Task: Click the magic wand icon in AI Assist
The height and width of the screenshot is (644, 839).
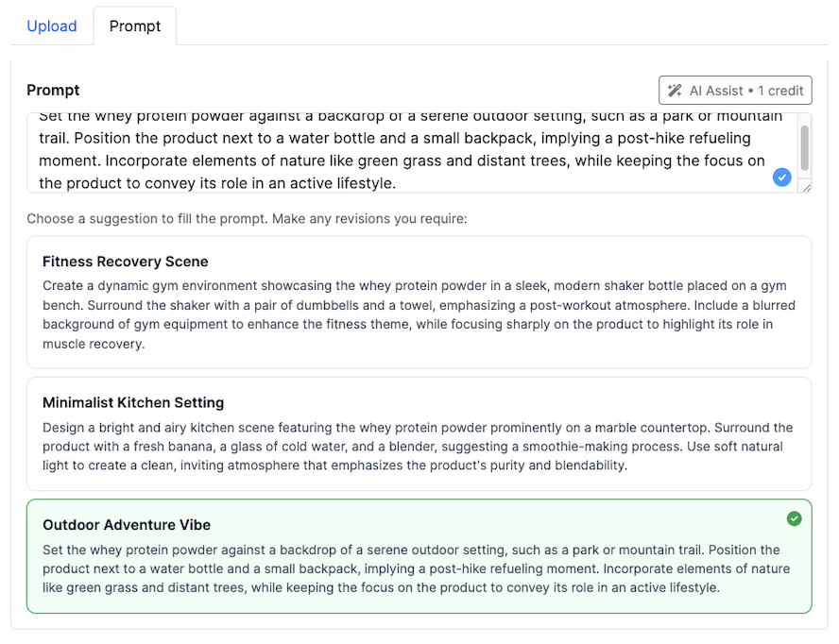Action: point(675,91)
